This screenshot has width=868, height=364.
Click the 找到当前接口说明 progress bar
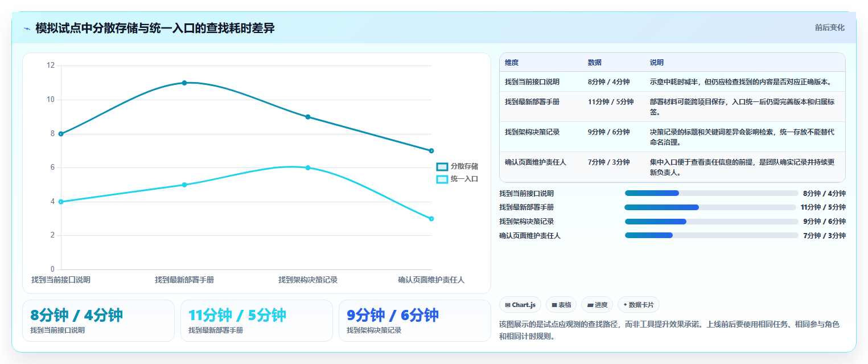pyautogui.click(x=711, y=193)
